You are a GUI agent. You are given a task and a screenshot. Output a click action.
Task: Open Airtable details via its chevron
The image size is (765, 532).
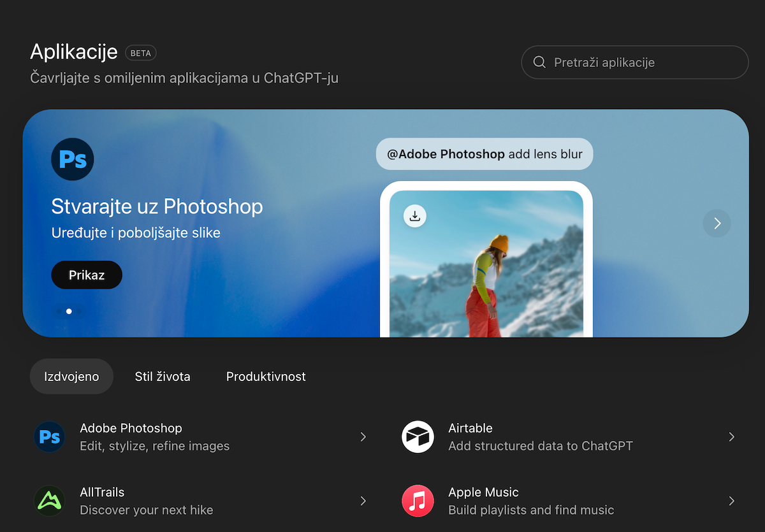point(731,437)
